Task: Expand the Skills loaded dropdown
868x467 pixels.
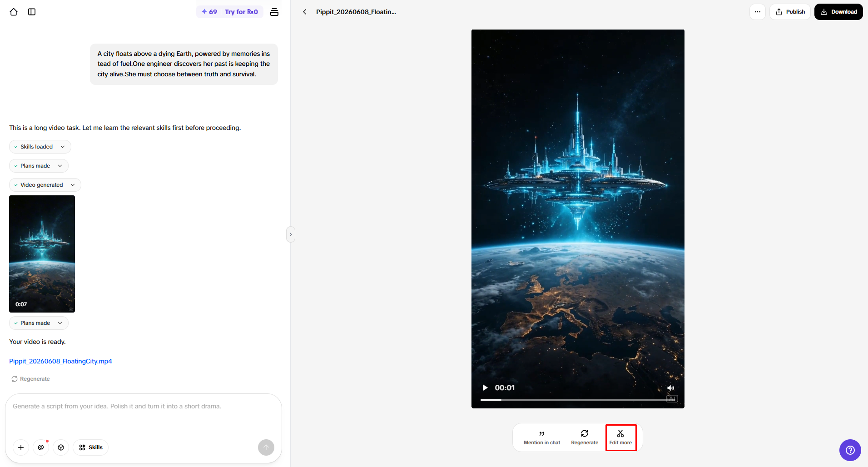Action: (x=40, y=147)
